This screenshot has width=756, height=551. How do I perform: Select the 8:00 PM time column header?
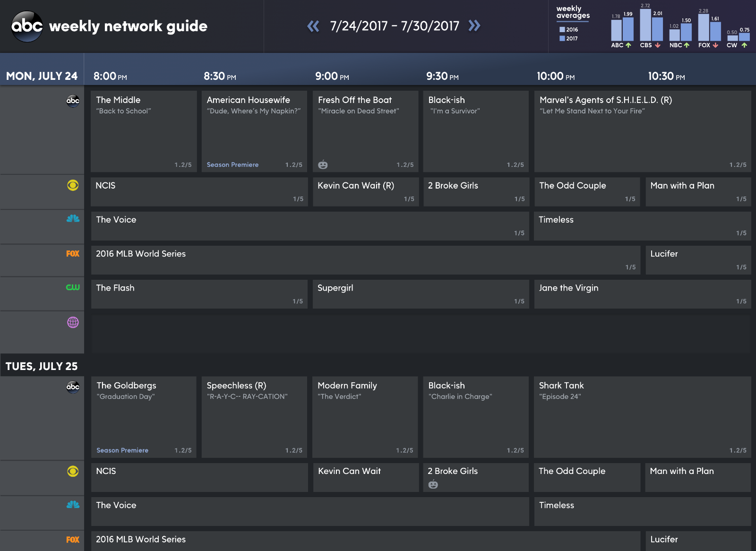click(x=110, y=76)
